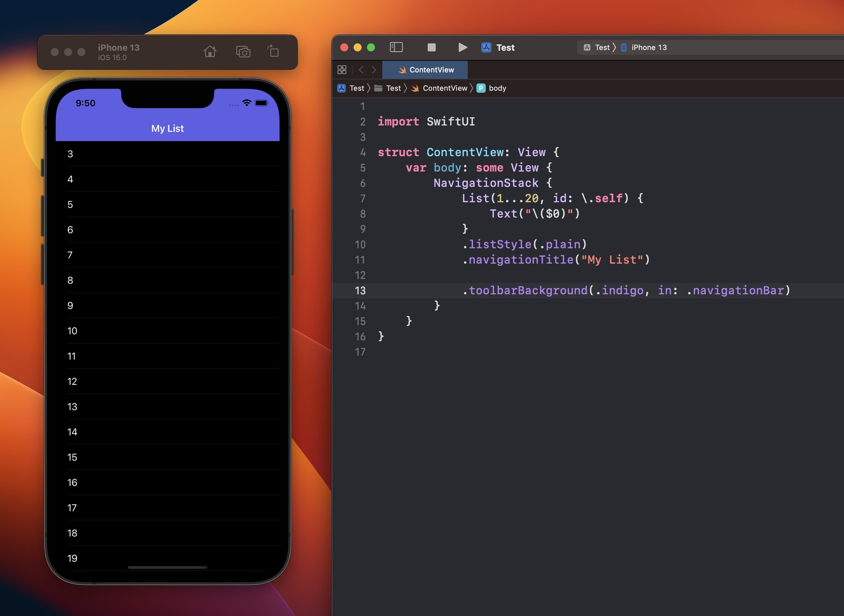Click the Test project icon in the Xcode toolbar
This screenshot has height=616, width=844.
coord(486,47)
